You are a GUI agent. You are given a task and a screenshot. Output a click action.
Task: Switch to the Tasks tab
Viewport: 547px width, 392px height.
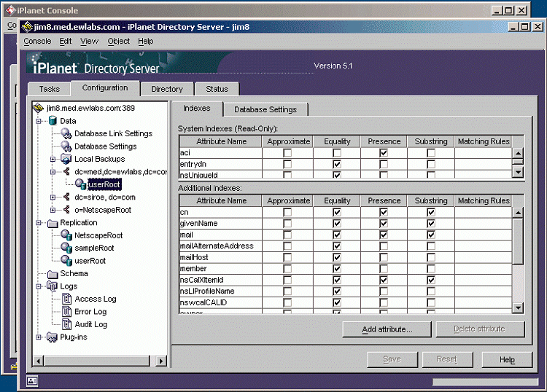(x=49, y=89)
